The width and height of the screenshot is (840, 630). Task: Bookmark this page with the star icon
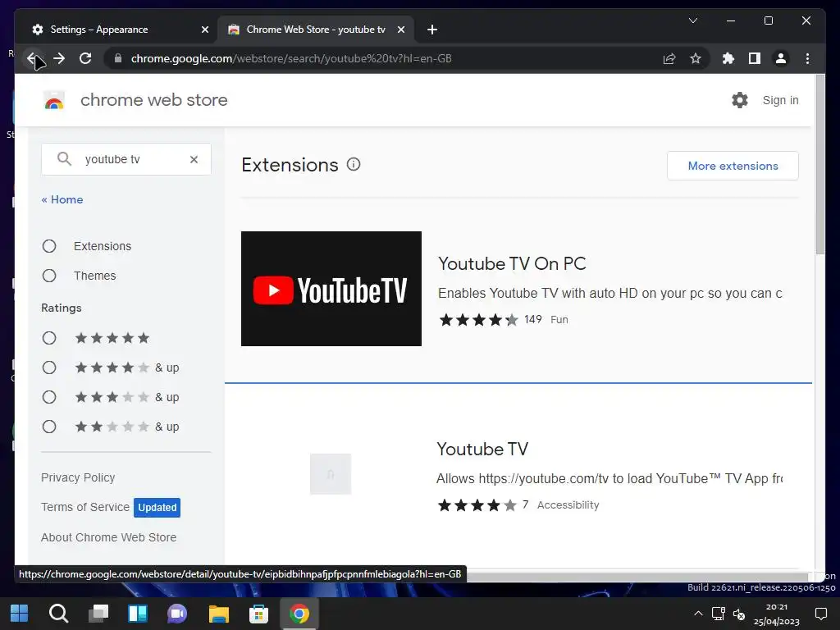[x=696, y=58]
